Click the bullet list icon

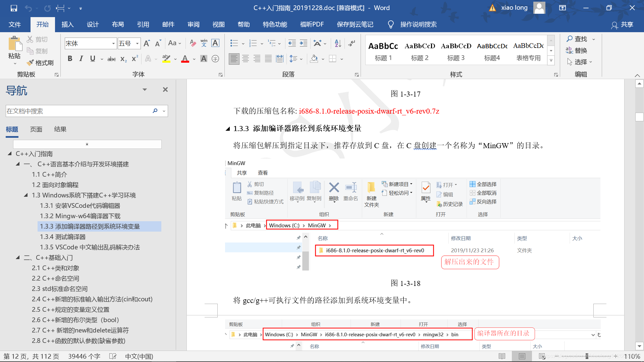coord(234,43)
